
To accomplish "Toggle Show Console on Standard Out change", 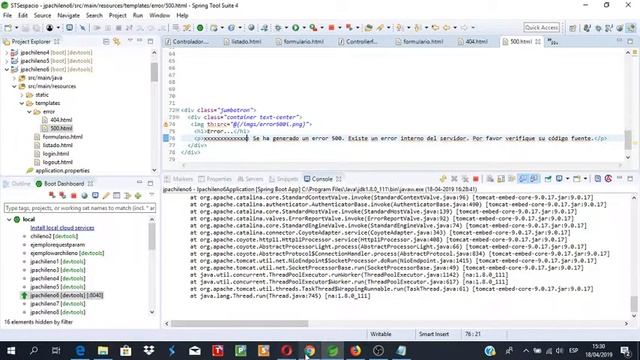I will click(x=523, y=179).
